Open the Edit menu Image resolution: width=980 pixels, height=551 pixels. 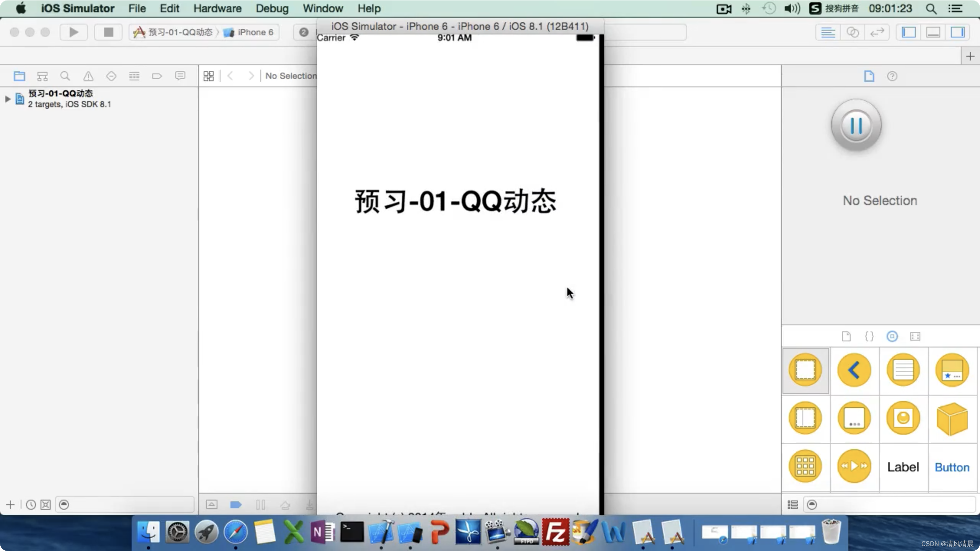pyautogui.click(x=169, y=8)
